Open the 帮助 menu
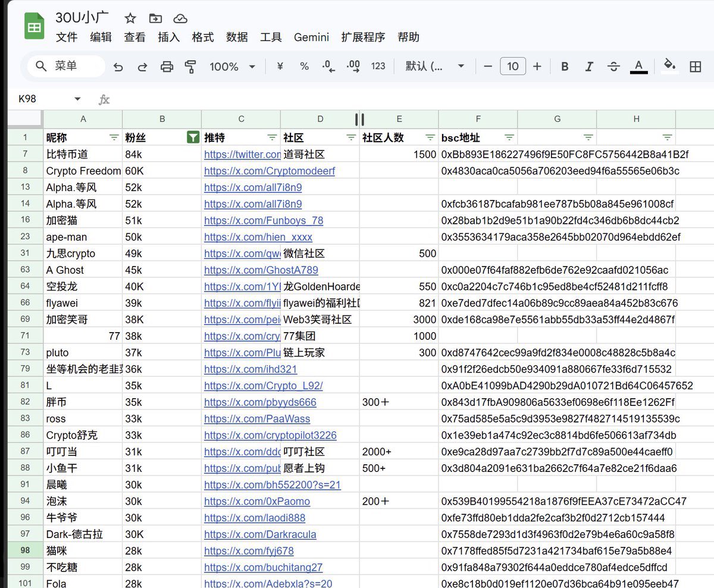714x588 pixels. pyautogui.click(x=408, y=37)
